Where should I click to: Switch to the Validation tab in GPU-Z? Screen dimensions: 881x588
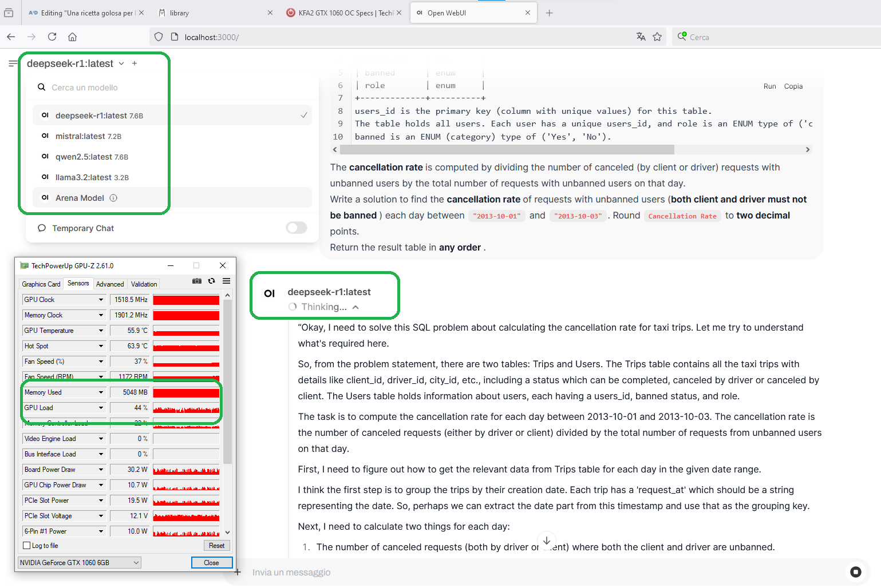(144, 284)
